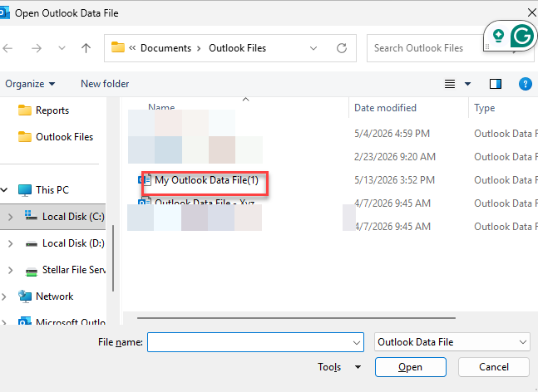
Task: Select the 5/13/2026 3:52 PM date cell
Action: [x=394, y=180]
